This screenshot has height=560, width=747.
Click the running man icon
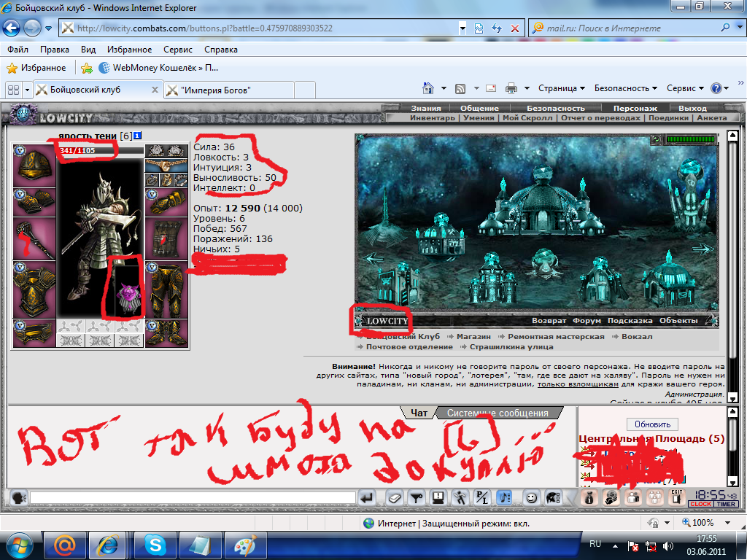(460, 498)
